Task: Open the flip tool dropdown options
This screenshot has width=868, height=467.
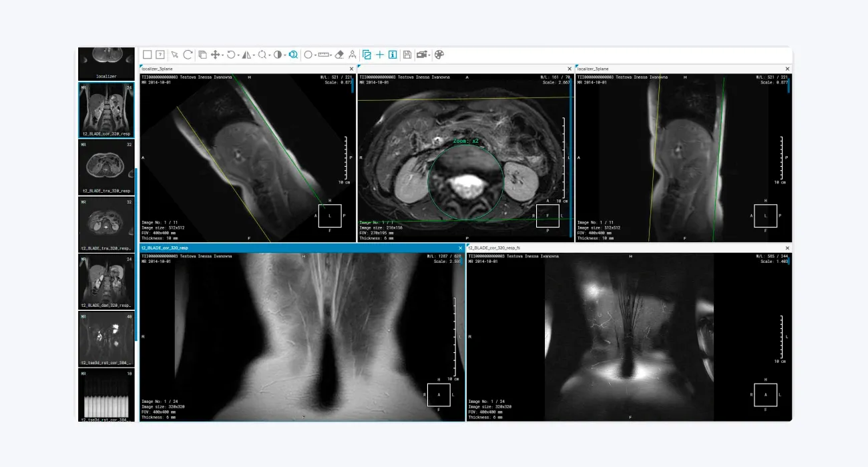Action: point(252,55)
